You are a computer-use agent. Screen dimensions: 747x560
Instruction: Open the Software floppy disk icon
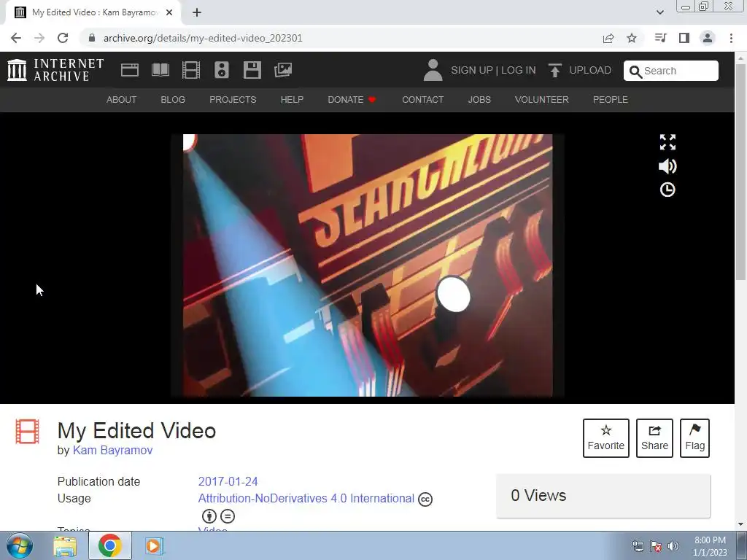click(x=252, y=70)
